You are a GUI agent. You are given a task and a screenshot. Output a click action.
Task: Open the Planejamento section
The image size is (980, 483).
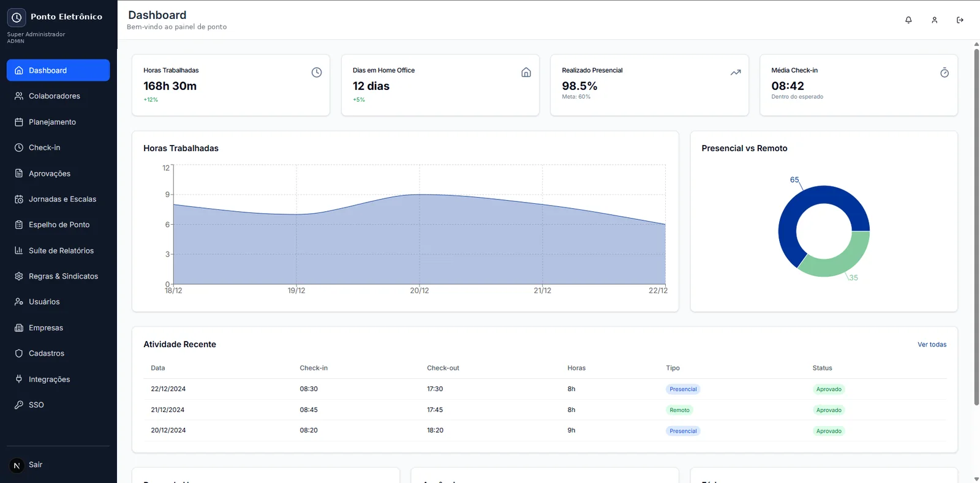pos(58,122)
